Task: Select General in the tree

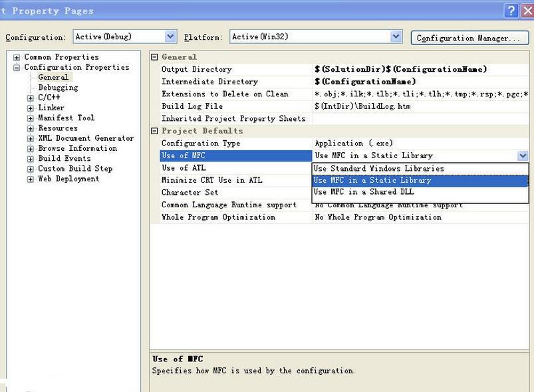Action: tap(53, 77)
